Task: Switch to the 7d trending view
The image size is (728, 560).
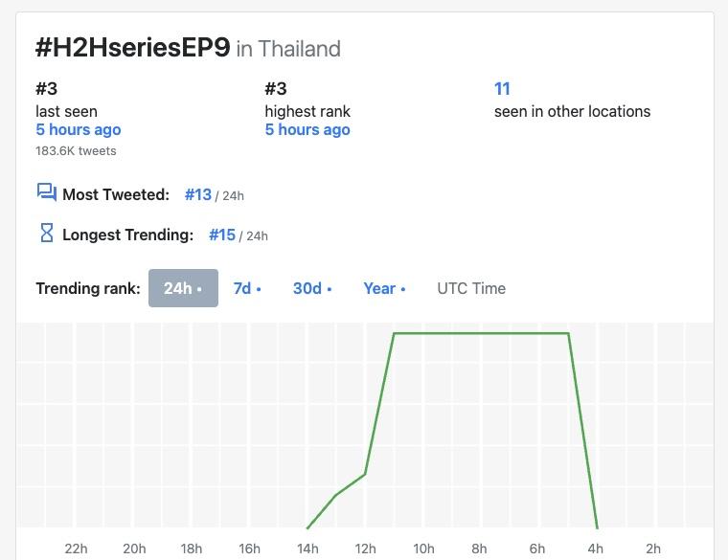Action: [x=247, y=288]
